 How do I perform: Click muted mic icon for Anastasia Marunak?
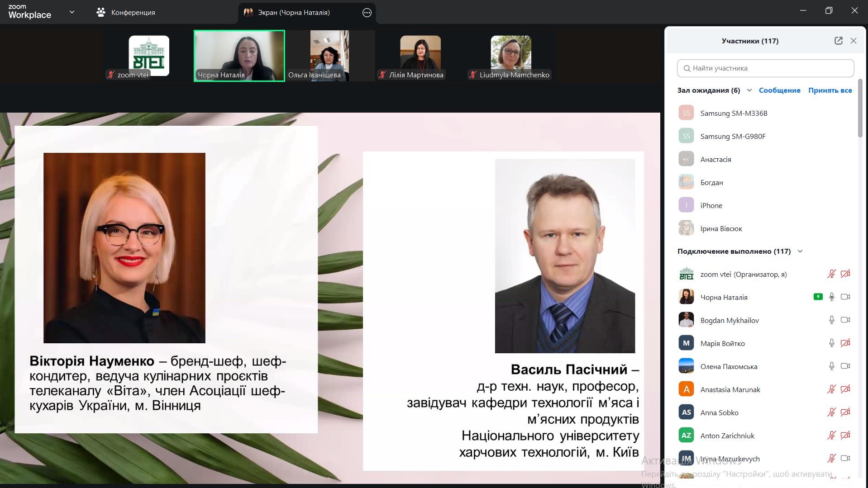pos(831,389)
